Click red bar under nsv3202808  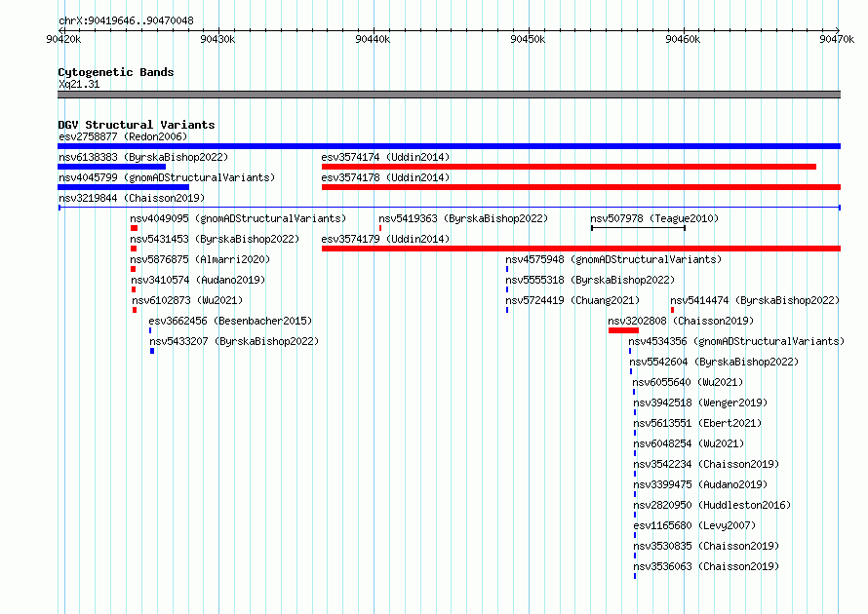(x=623, y=330)
